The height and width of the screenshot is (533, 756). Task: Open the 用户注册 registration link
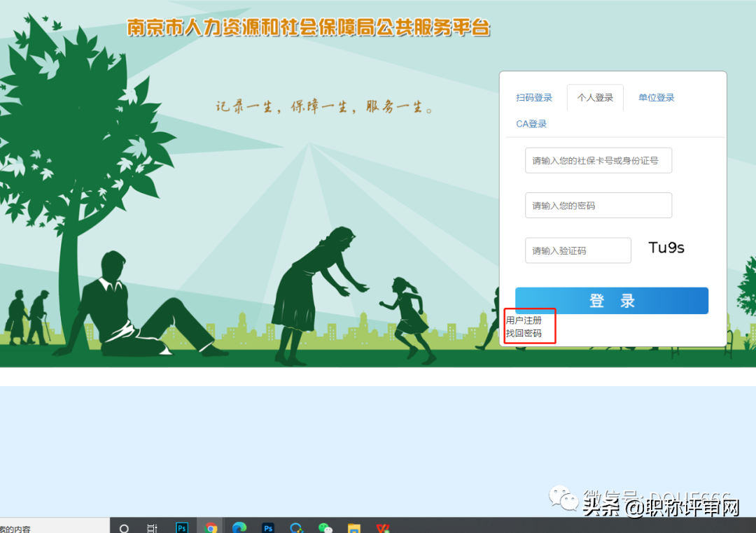pyautogui.click(x=524, y=319)
